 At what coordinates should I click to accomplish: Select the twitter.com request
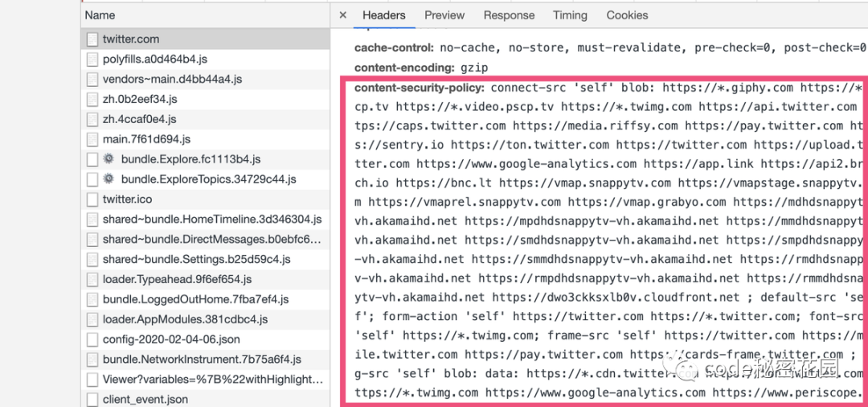pos(205,39)
